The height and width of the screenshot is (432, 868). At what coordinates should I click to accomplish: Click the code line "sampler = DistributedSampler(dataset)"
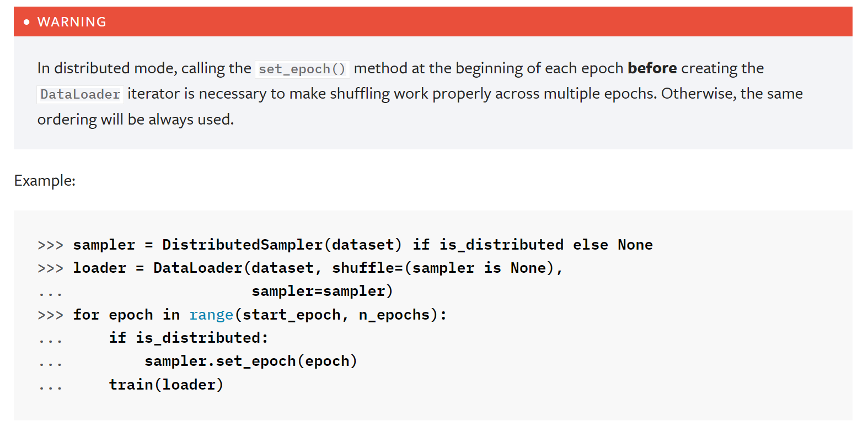238,245
